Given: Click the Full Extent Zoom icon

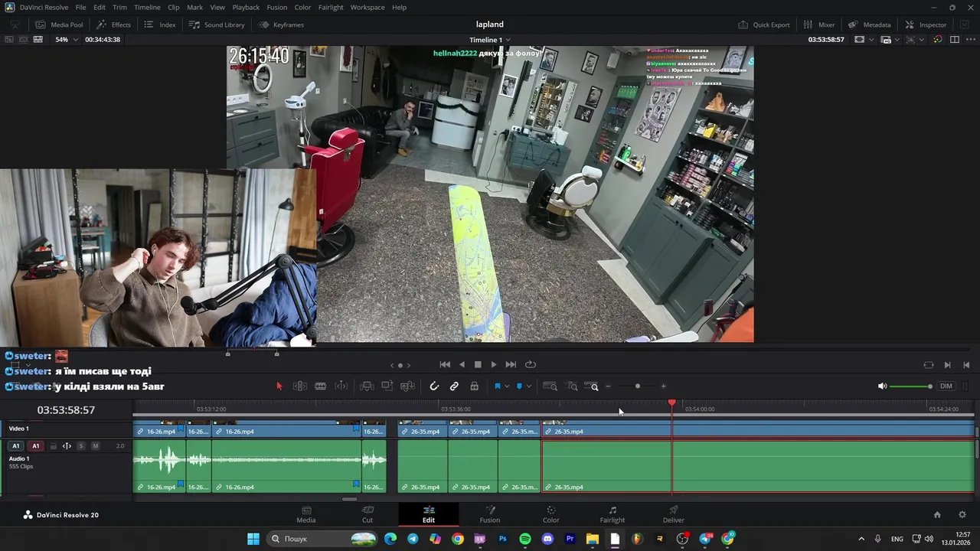Looking at the screenshot, I should click(550, 386).
